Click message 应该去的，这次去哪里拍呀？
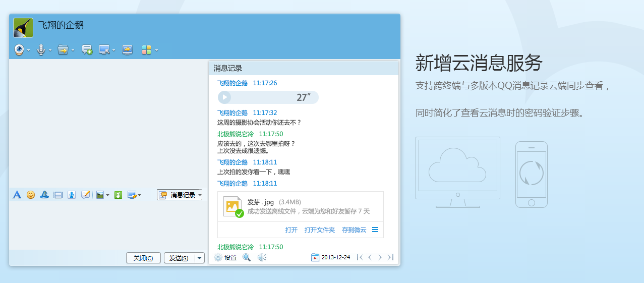644x283 pixels. (256, 144)
